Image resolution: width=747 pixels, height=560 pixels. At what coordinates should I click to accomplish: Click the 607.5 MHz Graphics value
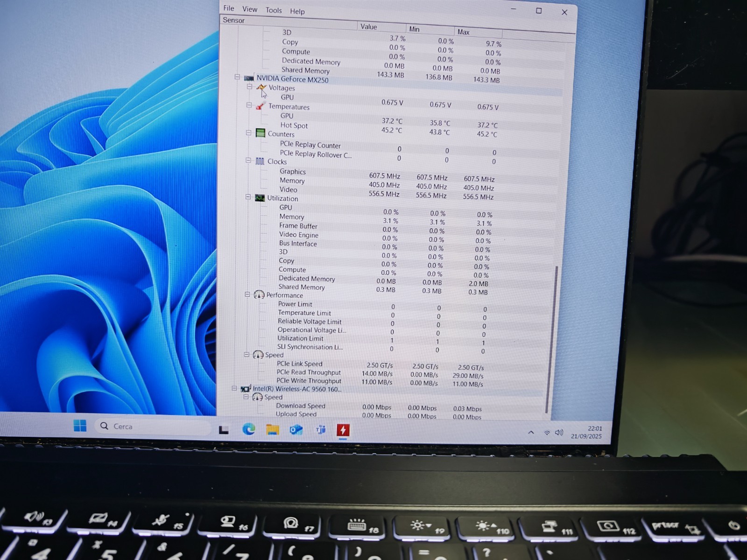(385, 176)
